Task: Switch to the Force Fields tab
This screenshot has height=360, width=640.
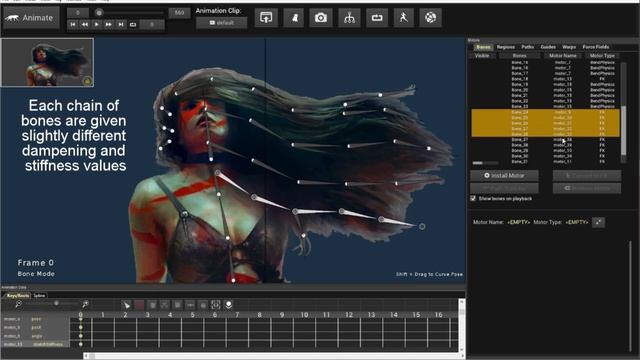Action: point(596,47)
